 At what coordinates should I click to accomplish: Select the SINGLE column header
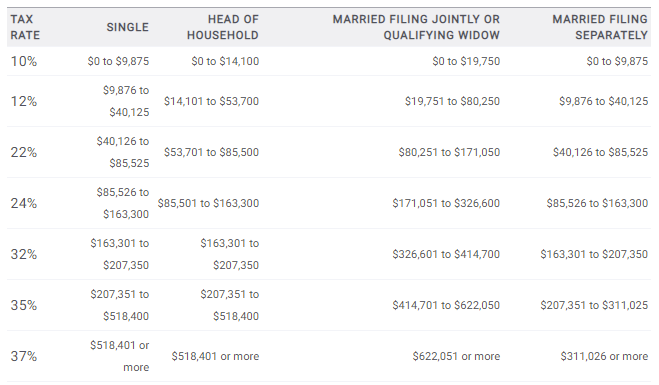click(127, 27)
